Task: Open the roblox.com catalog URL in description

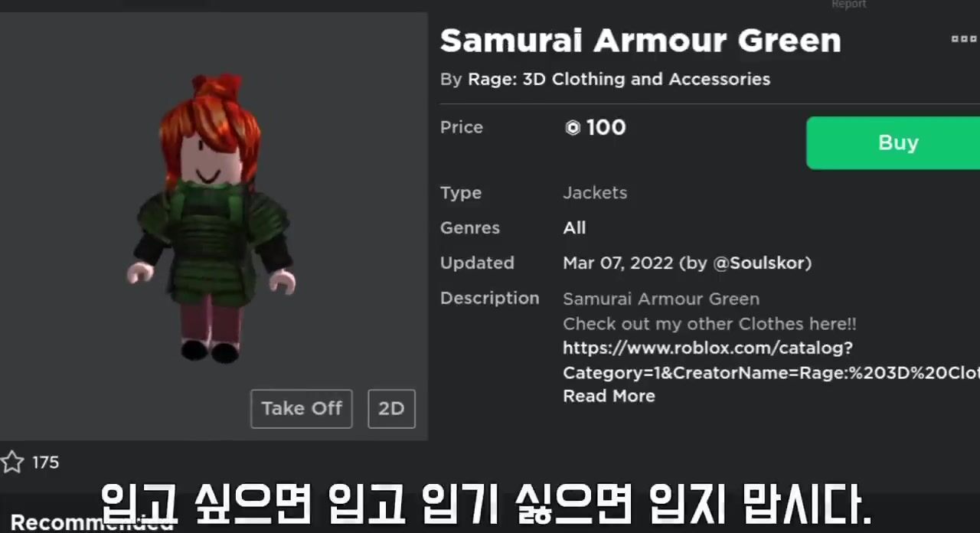Action: (x=771, y=360)
